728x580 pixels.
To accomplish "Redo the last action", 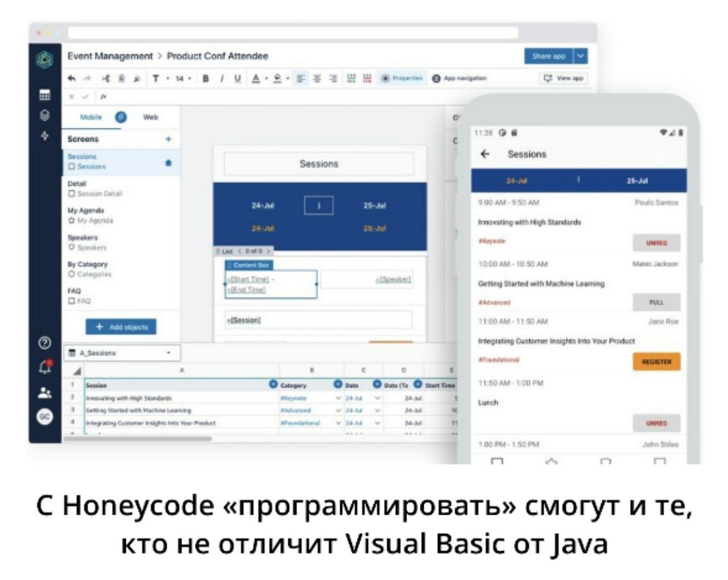I will [86, 78].
